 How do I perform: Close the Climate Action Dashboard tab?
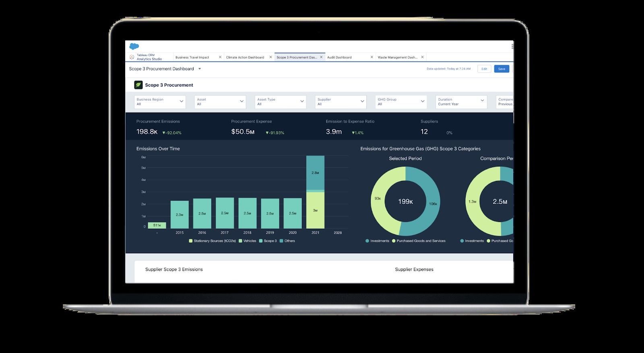point(270,57)
